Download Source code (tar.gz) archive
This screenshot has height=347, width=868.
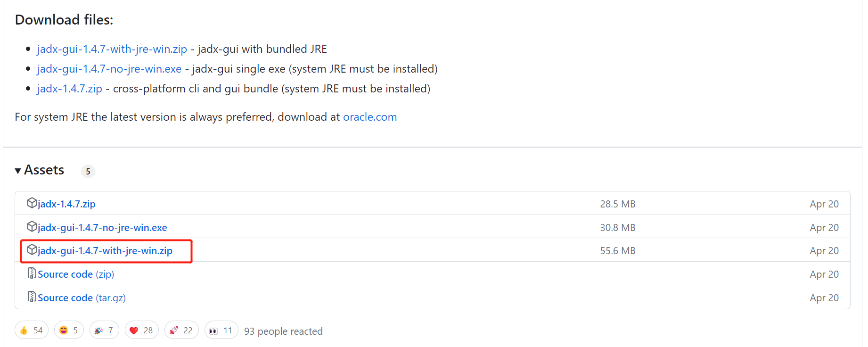(x=82, y=298)
